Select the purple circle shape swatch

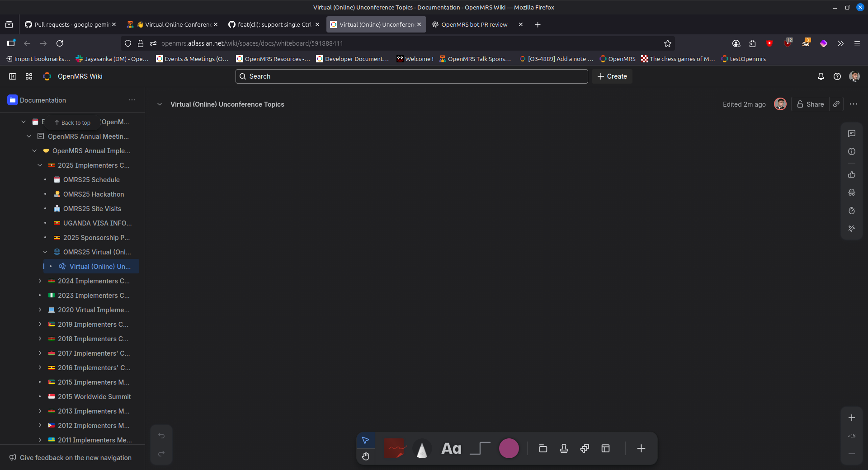click(x=509, y=448)
